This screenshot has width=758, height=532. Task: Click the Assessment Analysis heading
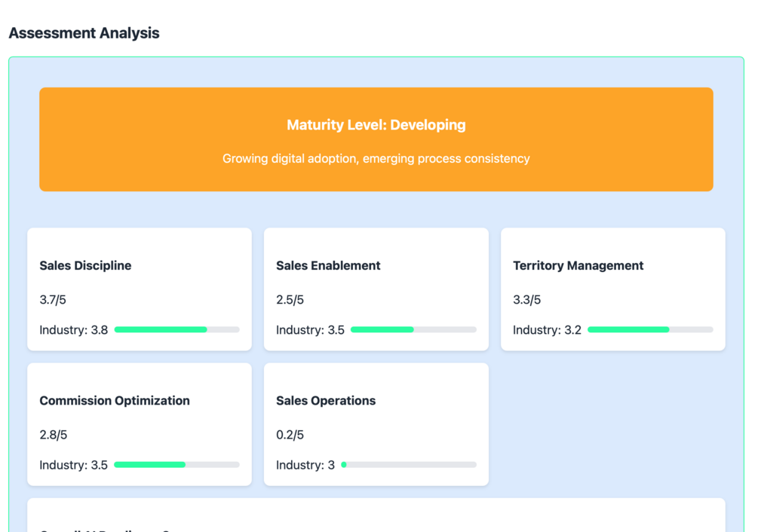(x=84, y=33)
